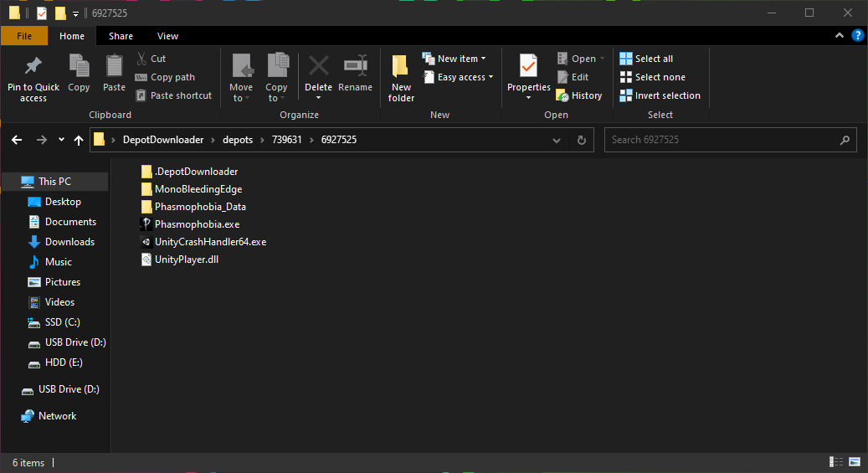Open Help with question mark icon
The width and height of the screenshot is (868, 473).
pyautogui.click(x=857, y=35)
